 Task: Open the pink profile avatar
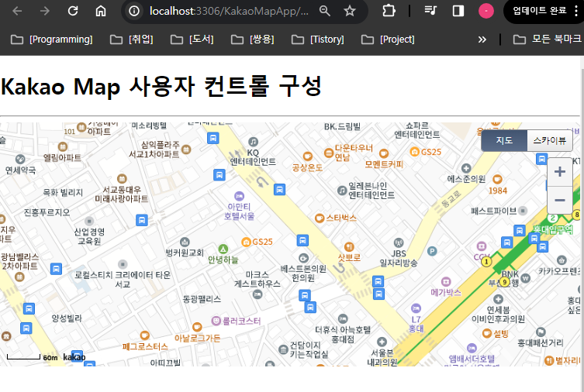point(486,11)
